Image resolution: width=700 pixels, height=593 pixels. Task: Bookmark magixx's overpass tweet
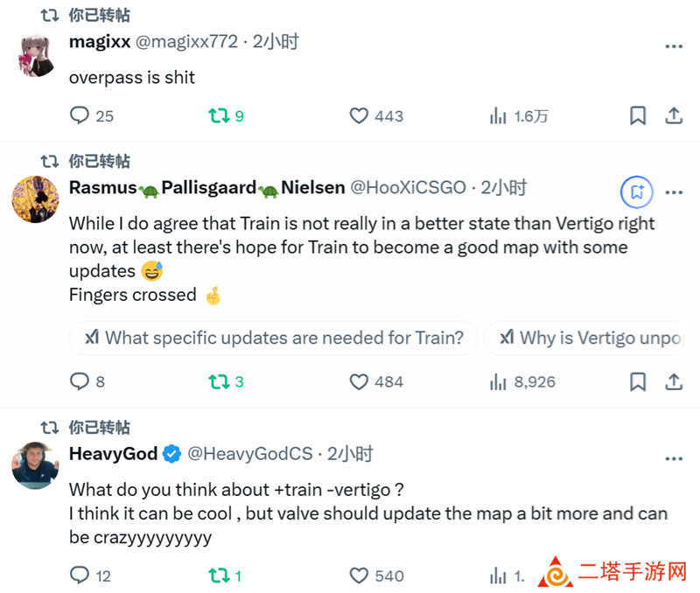(638, 116)
